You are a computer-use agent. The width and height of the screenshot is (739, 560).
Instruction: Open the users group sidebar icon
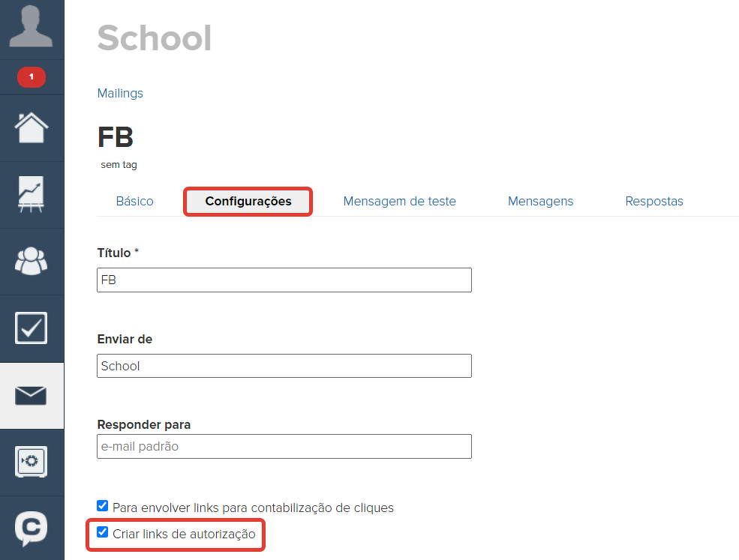(x=32, y=260)
